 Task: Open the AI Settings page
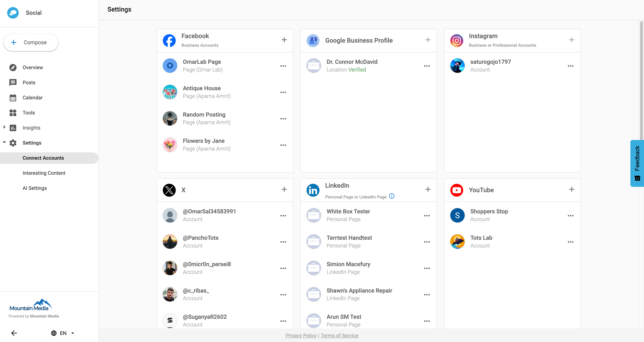pyautogui.click(x=35, y=188)
